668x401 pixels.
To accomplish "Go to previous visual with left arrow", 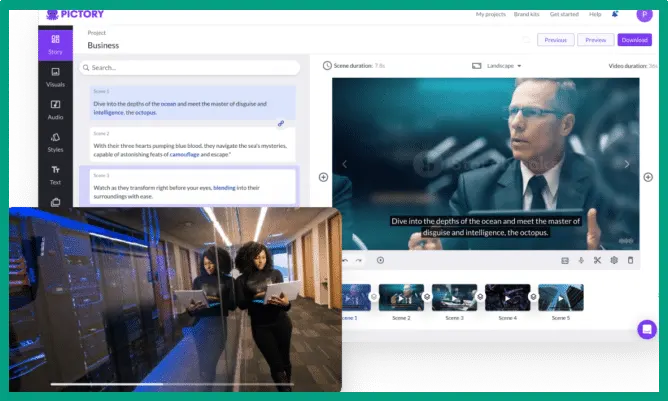I will (345, 164).
